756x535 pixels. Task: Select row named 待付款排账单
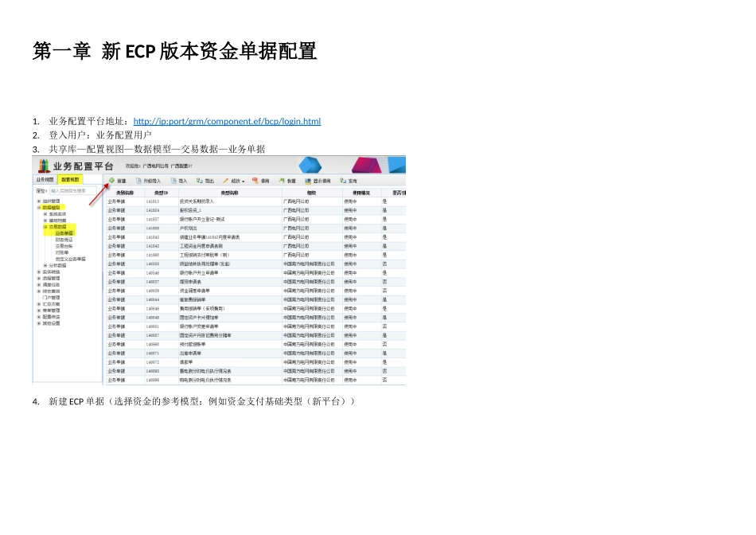click(x=255, y=345)
